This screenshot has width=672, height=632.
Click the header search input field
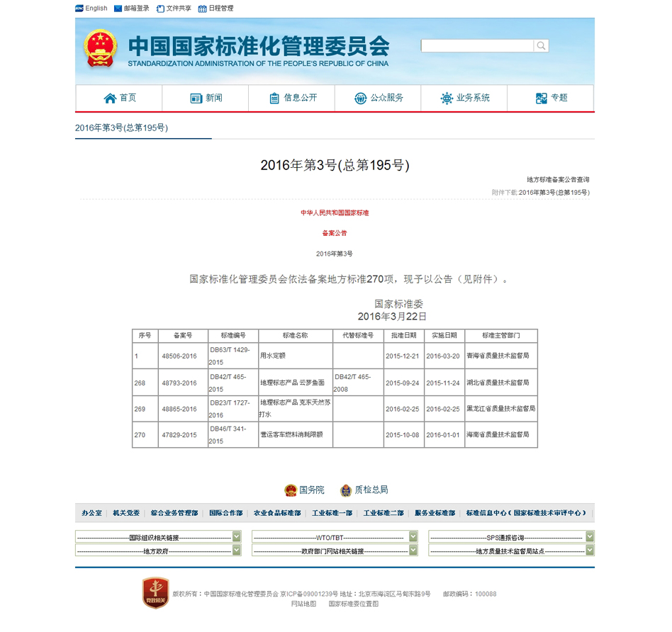pyautogui.click(x=478, y=46)
